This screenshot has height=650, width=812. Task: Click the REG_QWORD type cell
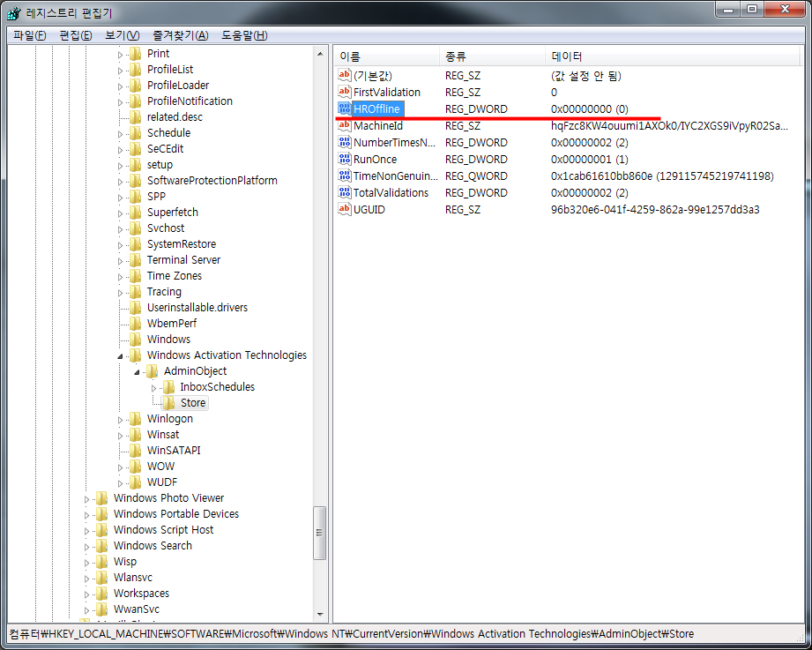(x=476, y=176)
